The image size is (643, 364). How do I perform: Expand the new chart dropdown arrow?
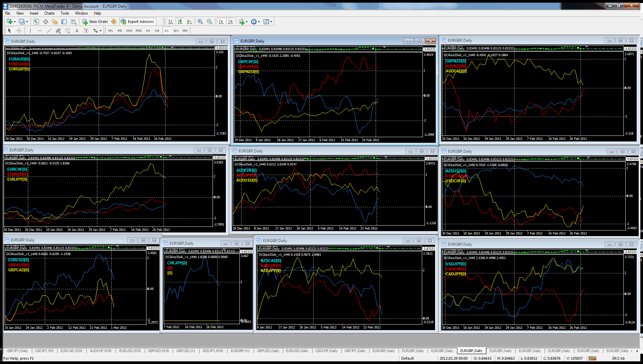(15, 22)
